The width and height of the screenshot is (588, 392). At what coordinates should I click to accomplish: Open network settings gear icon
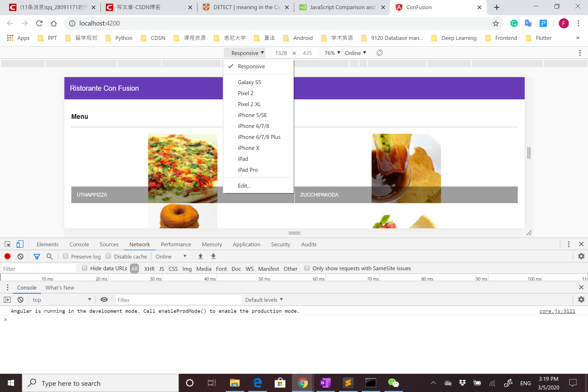coord(581,256)
